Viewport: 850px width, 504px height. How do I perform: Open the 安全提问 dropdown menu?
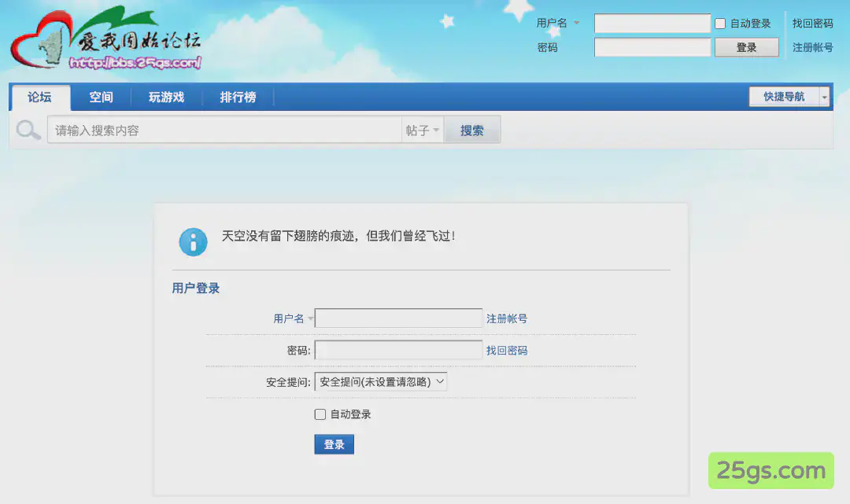[x=381, y=381]
